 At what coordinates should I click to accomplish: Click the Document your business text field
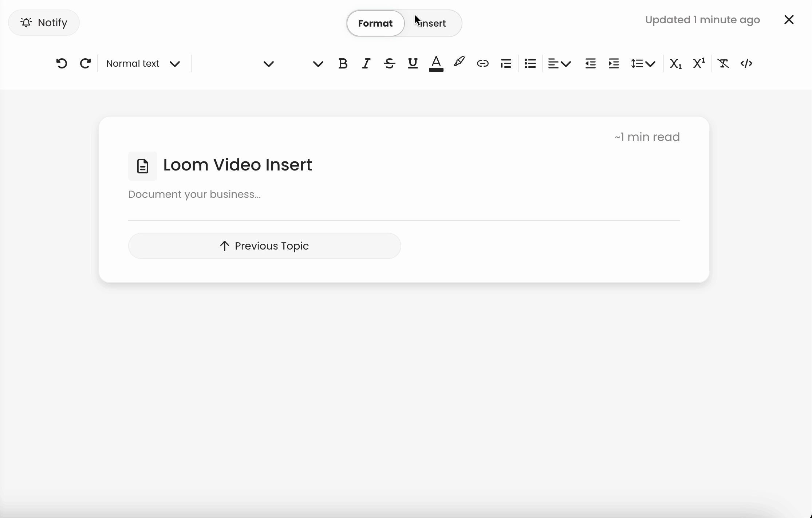coord(194,194)
